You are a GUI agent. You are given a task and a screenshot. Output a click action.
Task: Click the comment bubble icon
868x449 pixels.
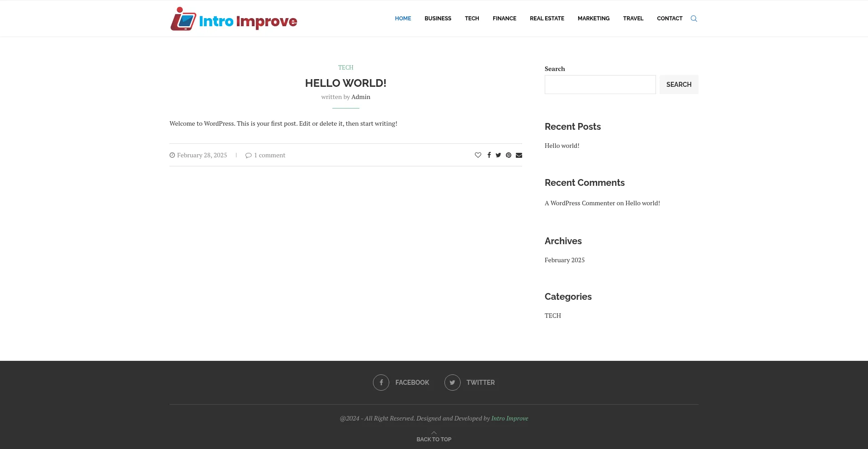click(248, 155)
